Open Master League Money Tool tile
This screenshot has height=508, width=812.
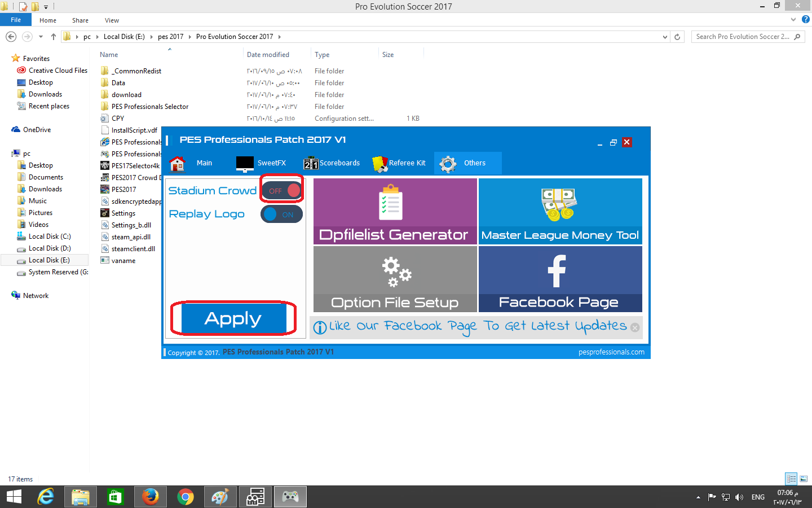[561, 212]
